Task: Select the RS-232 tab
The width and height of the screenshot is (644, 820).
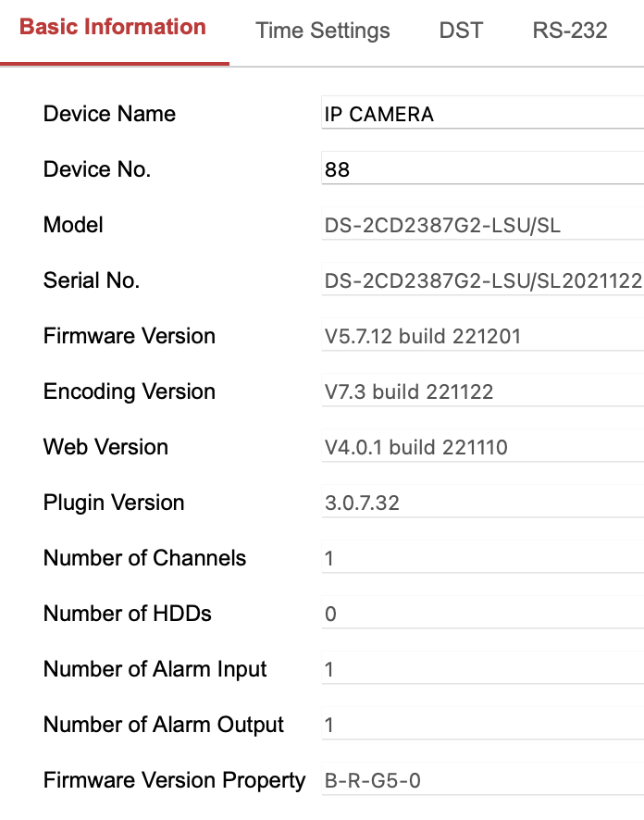Action: (x=570, y=31)
